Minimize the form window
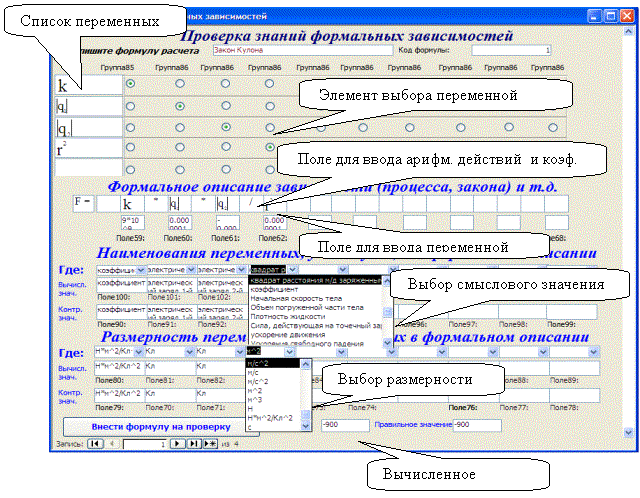The height and width of the screenshot is (498, 640). click(594, 16)
